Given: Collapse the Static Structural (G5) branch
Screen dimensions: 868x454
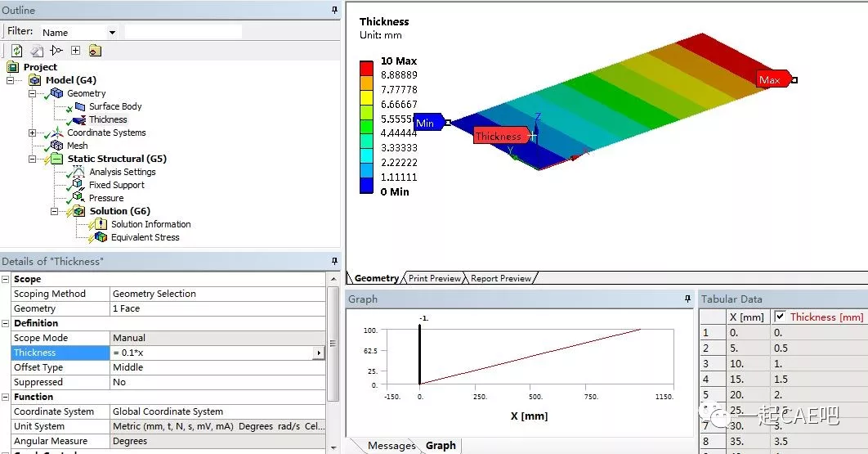Looking at the screenshot, I should (32, 159).
